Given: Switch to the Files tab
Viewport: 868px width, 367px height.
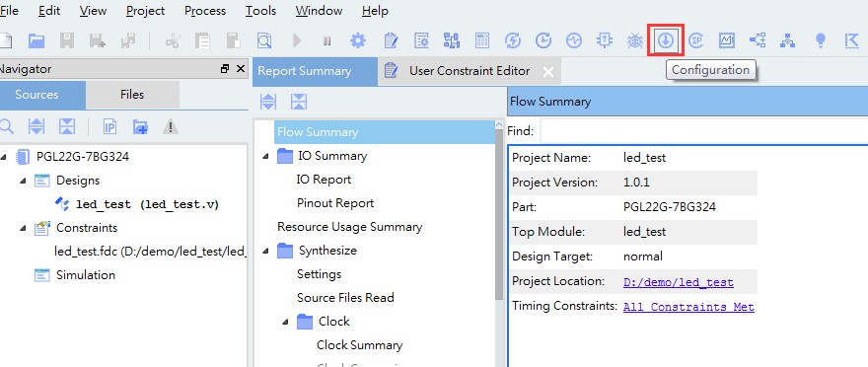Looking at the screenshot, I should (x=132, y=95).
